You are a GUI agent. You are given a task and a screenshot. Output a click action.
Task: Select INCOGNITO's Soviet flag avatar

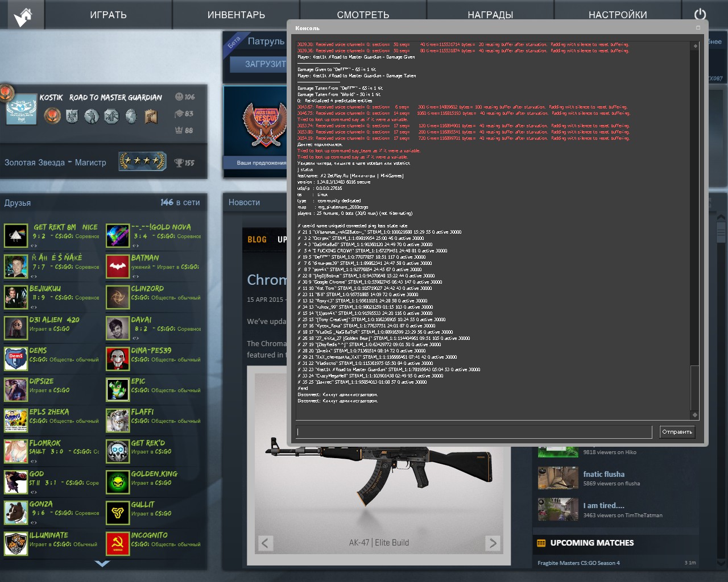click(x=118, y=543)
